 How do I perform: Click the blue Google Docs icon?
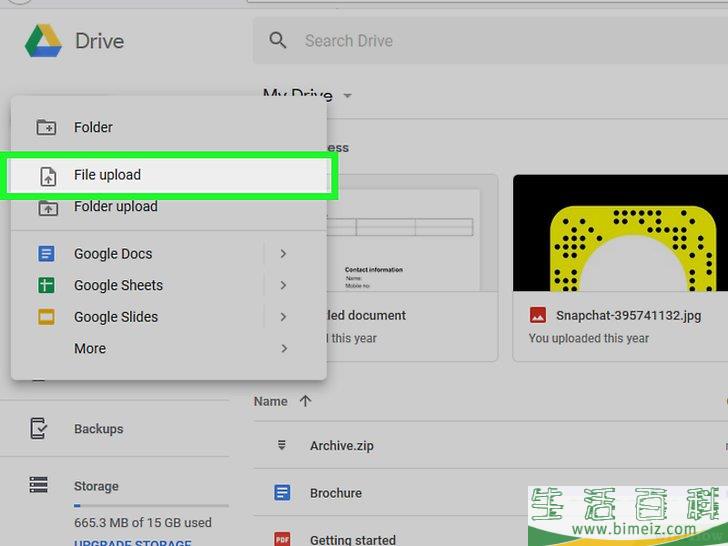tap(46, 254)
